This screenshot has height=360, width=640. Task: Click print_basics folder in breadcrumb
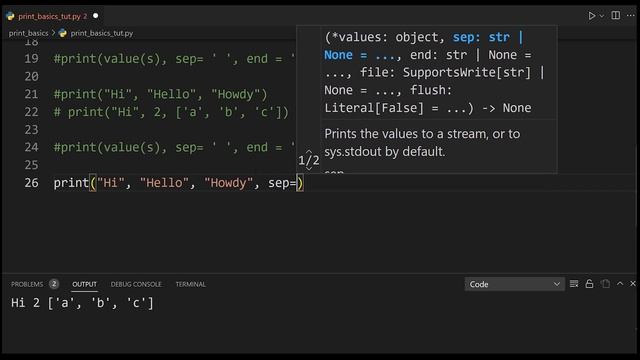[x=28, y=33]
